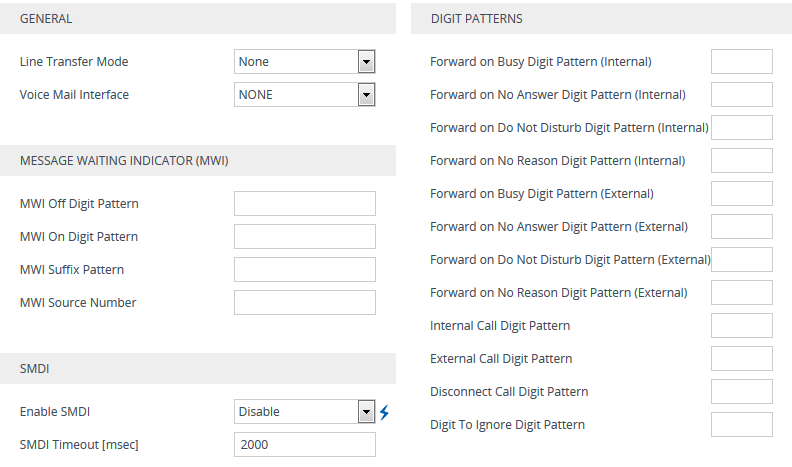The width and height of the screenshot is (792, 467).
Task: Click Forward on Busy Digit Pattern (Internal) field
Action: click(x=741, y=62)
